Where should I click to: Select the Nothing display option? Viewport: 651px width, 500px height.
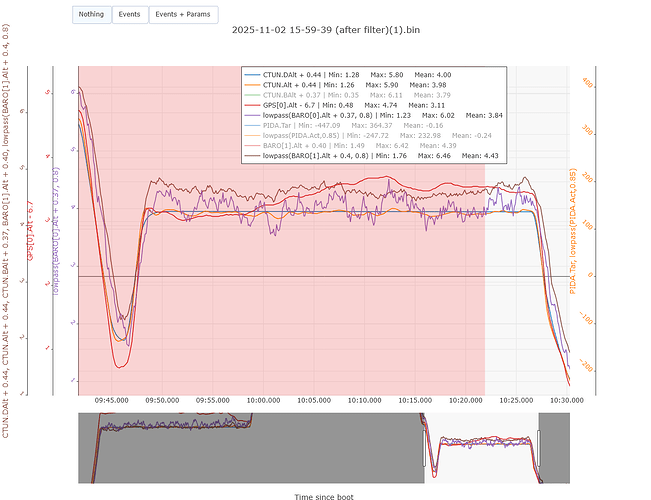click(91, 15)
